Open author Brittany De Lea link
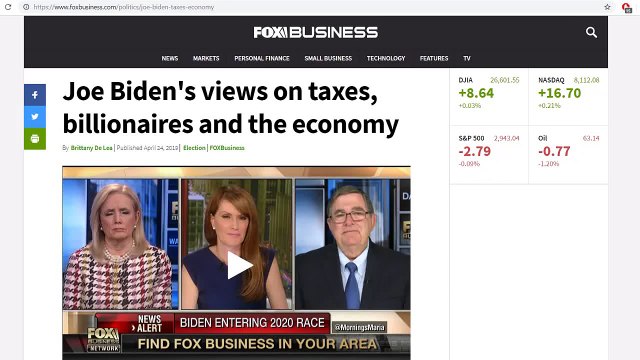Screen dimensions: 640x360 click(91, 148)
